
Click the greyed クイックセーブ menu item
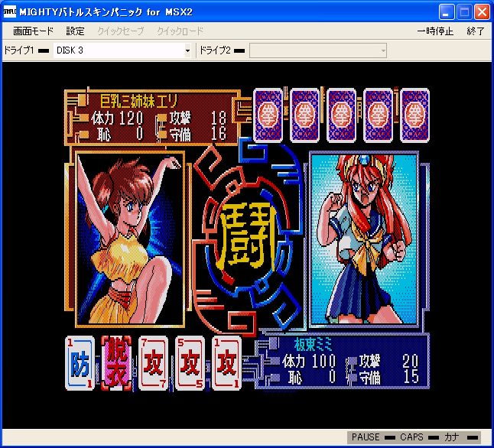[121, 31]
